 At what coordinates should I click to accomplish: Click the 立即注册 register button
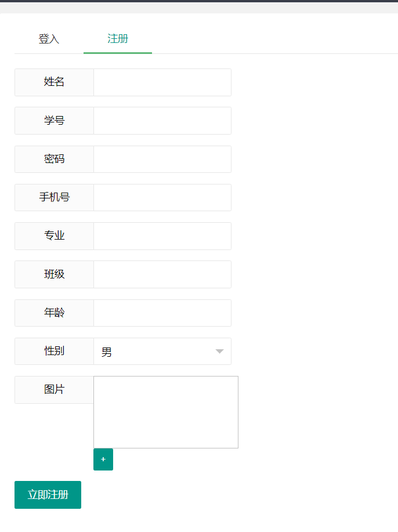coord(48,494)
